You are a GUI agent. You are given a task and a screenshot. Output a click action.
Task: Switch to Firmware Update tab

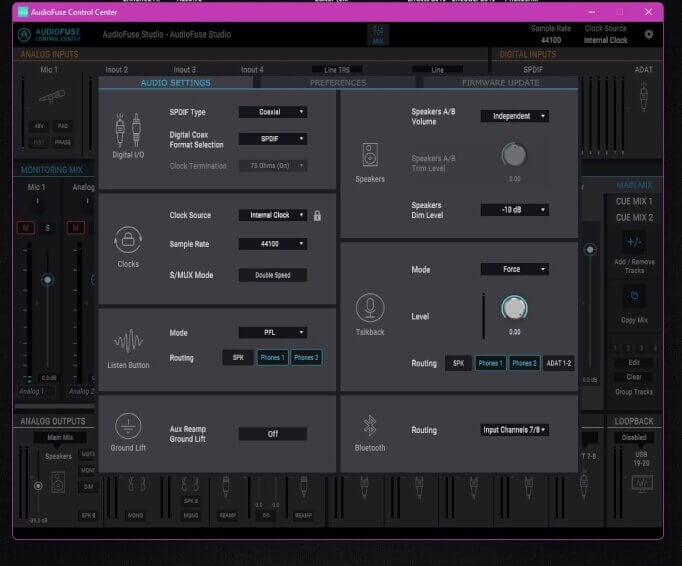click(x=501, y=83)
